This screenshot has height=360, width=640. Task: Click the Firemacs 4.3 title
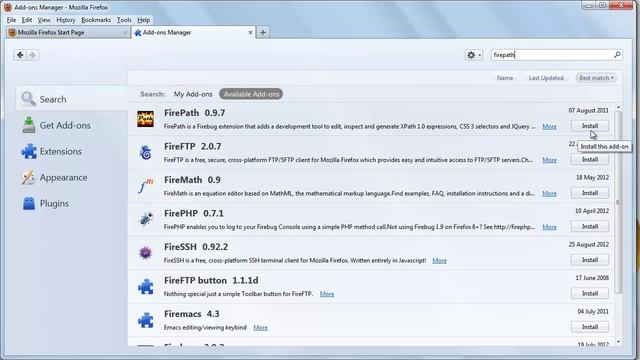[191, 314]
